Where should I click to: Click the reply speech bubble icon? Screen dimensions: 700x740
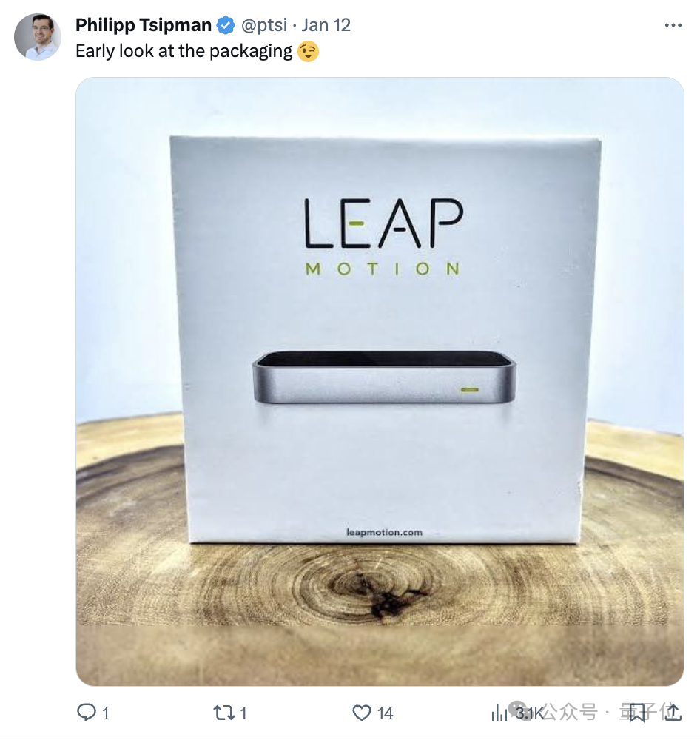(x=87, y=713)
